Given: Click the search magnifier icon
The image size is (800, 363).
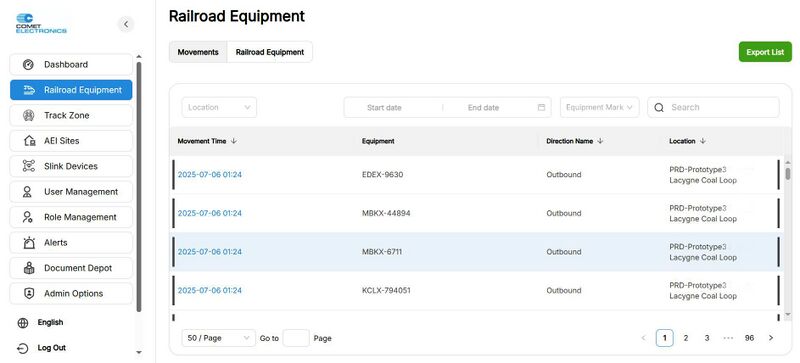Looking at the screenshot, I should point(659,108).
